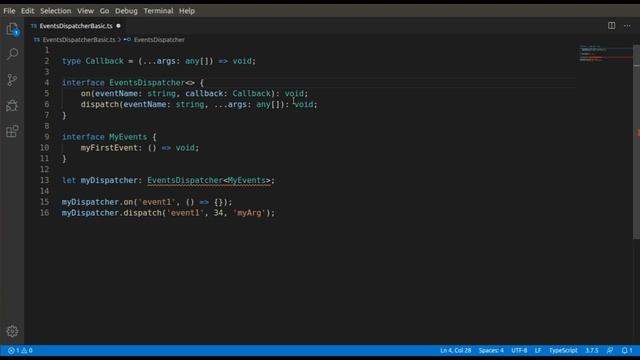Screen dimensions: 640x360
Task: Click the 'dispatch' method on line 6
Action: 100,104
